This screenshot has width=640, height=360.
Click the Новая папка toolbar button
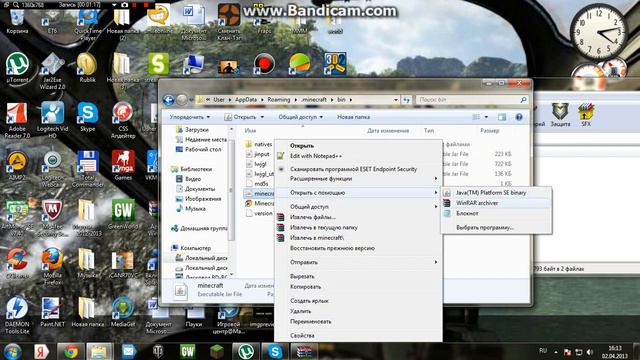[353, 117]
